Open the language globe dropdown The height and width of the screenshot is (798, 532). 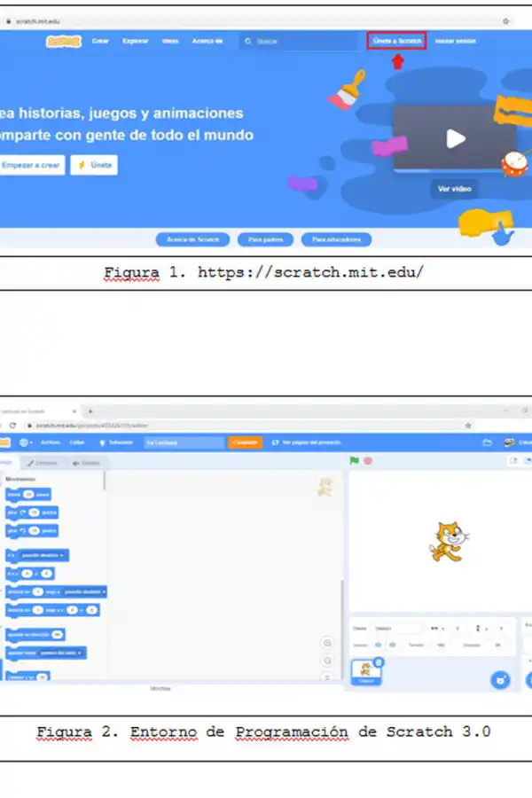click(25, 442)
